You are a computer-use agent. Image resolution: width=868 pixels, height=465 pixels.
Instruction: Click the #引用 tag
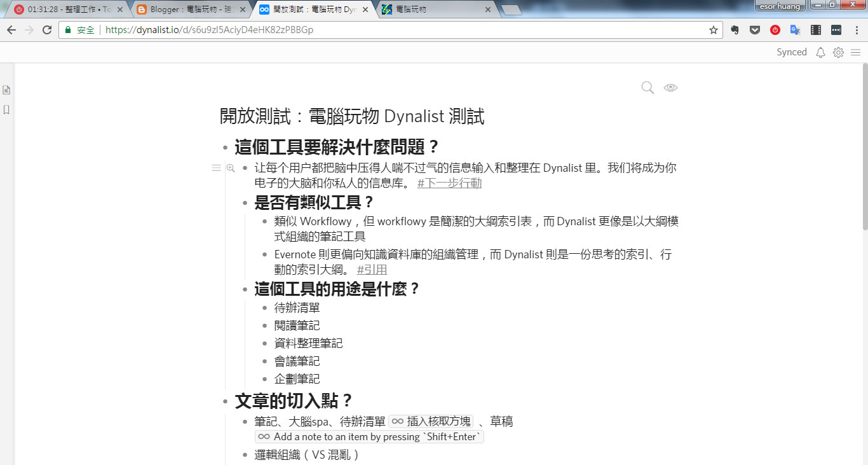coord(372,270)
